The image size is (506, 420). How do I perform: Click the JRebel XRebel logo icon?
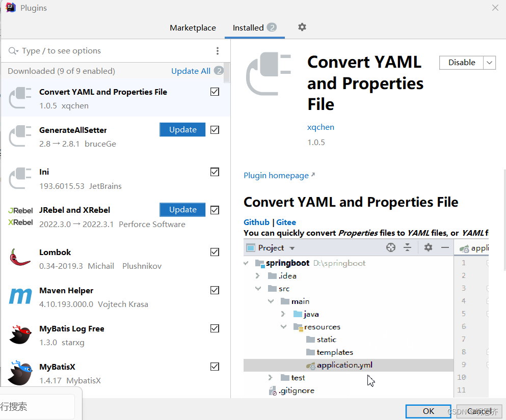(x=20, y=216)
